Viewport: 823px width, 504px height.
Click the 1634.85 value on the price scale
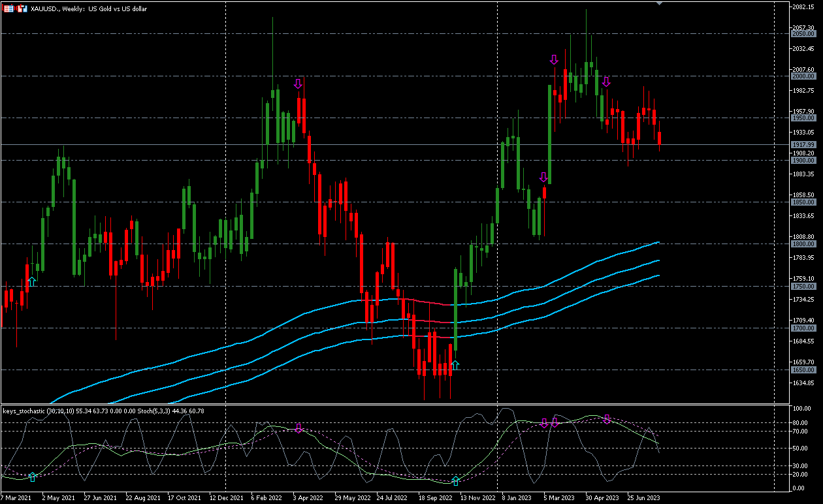803,383
